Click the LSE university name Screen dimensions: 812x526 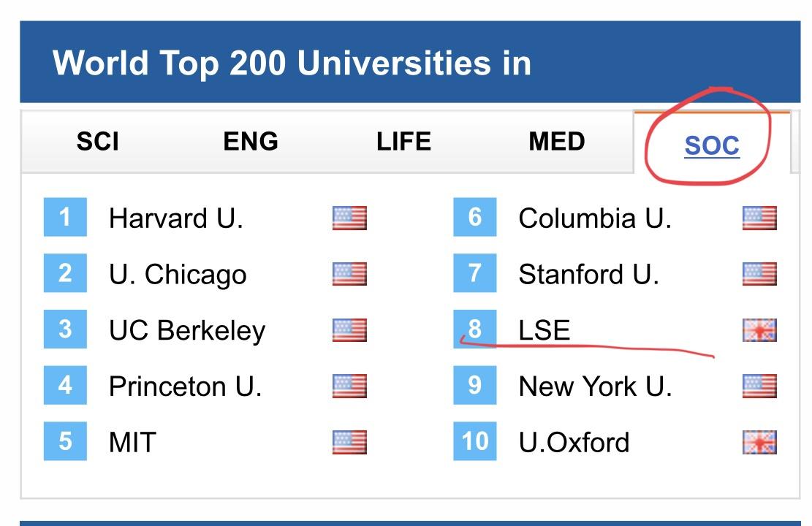click(544, 330)
